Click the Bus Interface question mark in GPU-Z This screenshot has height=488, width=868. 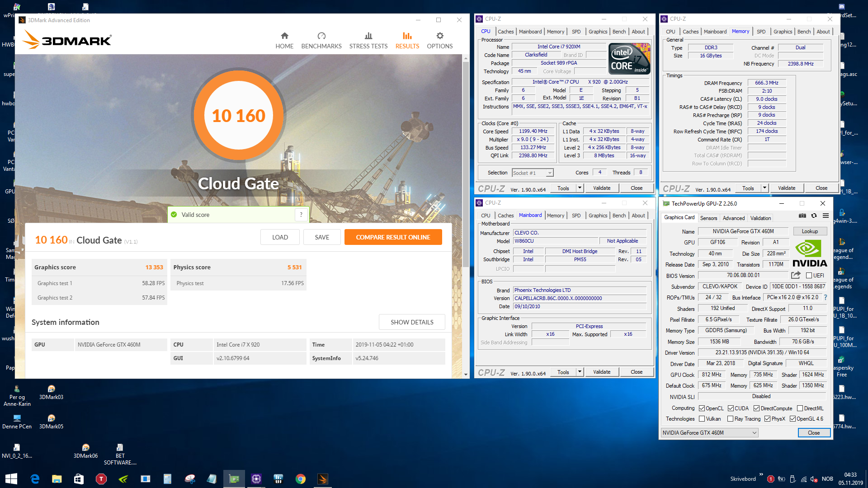[x=826, y=297]
